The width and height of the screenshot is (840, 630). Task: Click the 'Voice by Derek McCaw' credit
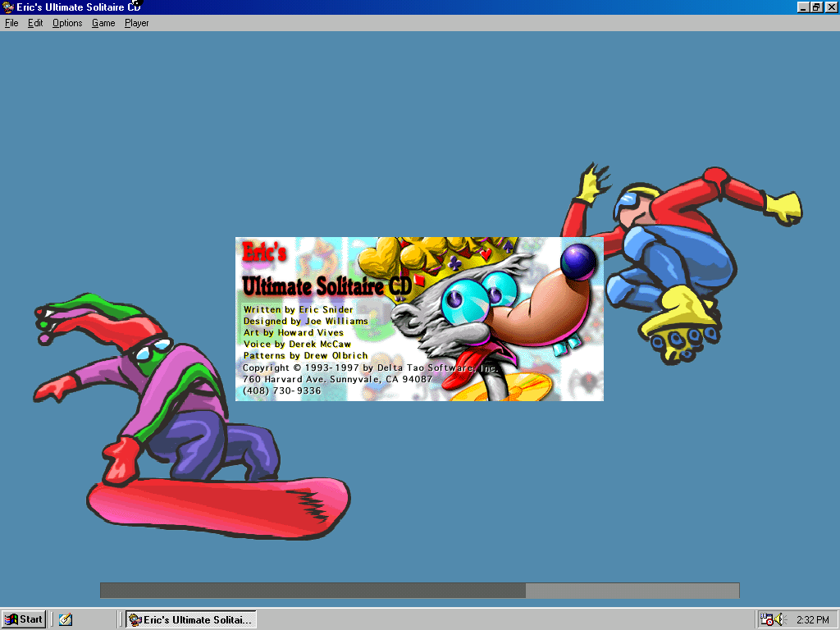[297, 344]
